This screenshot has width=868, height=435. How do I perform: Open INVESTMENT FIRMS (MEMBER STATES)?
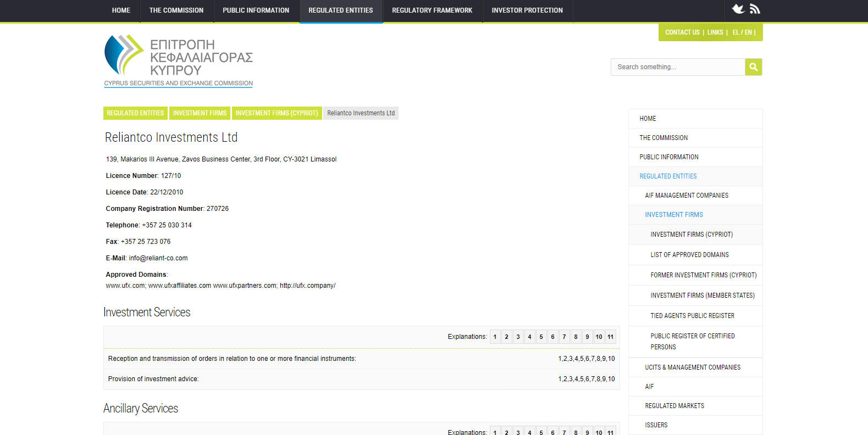[x=695, y=295]
